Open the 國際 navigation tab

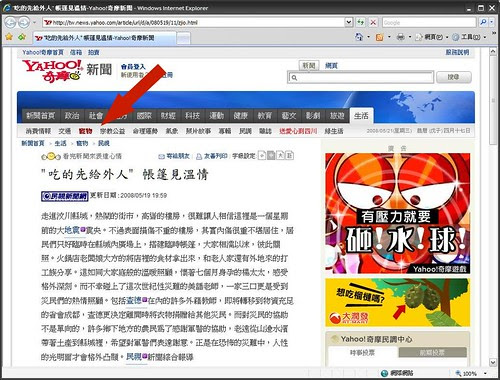(x=144, y=116)
